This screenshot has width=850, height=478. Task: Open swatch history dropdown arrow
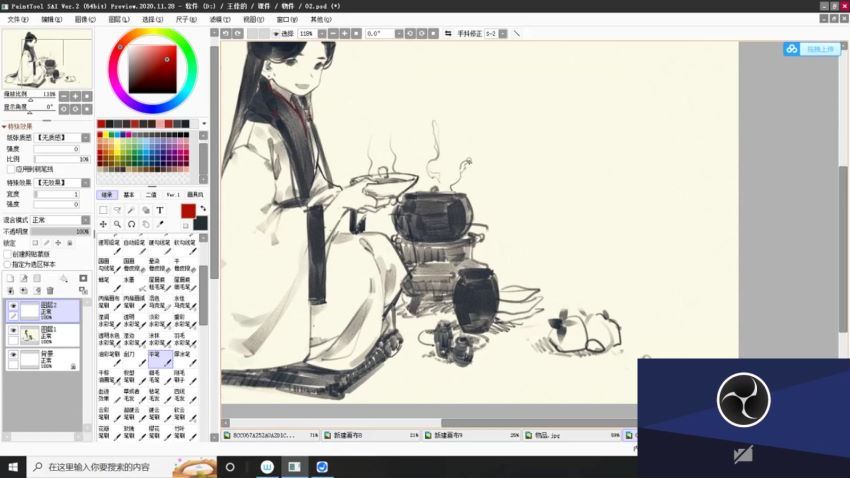204,124
